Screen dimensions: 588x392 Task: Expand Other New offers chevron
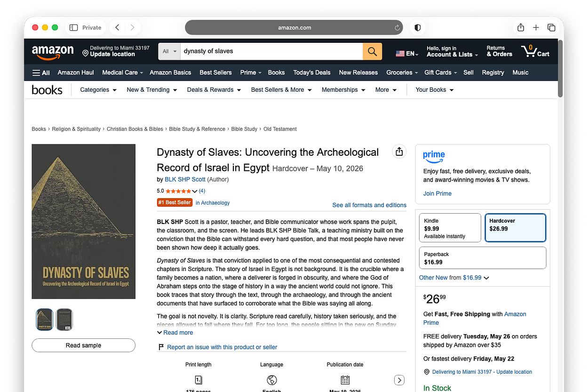click(486, 278)
